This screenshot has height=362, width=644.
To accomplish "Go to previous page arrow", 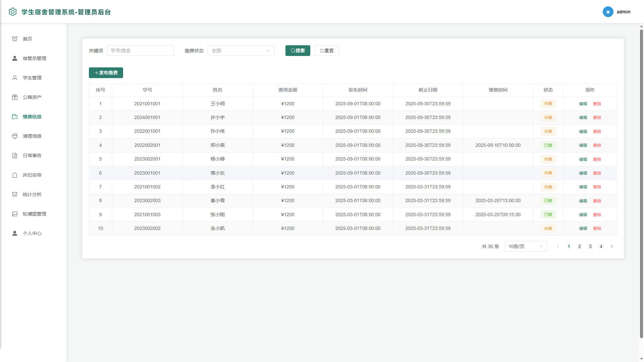I will point(558,246).
